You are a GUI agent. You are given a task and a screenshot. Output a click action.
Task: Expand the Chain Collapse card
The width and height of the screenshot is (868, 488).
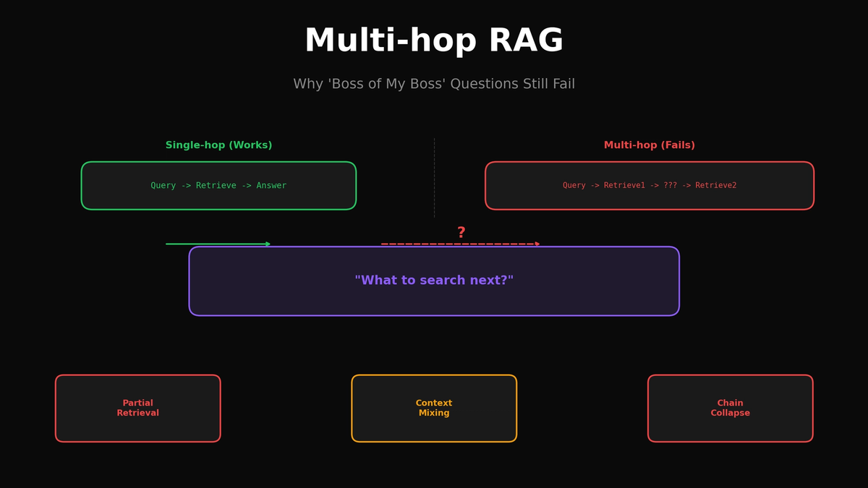pyautogui.click(x=730, y=408)
